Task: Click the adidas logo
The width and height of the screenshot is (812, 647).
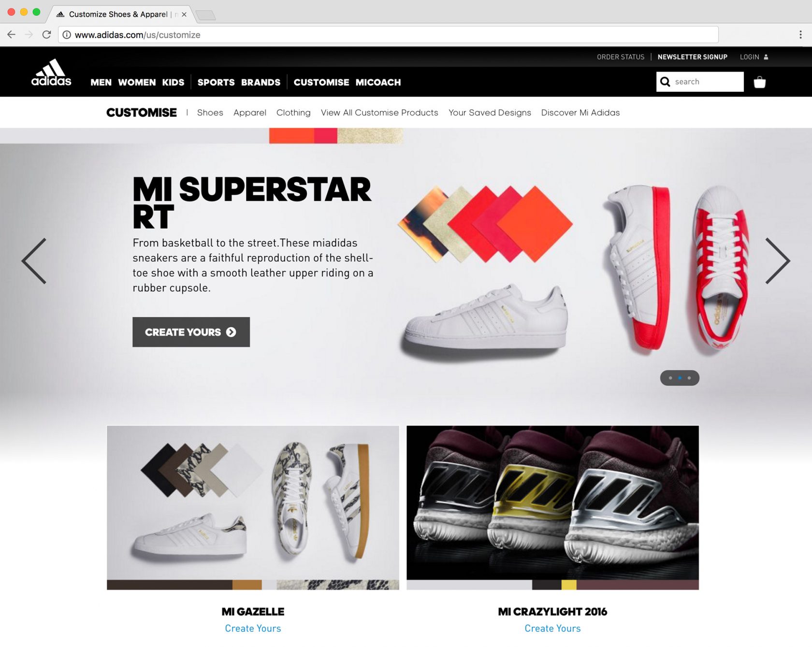Action: [x=51, y=72]
